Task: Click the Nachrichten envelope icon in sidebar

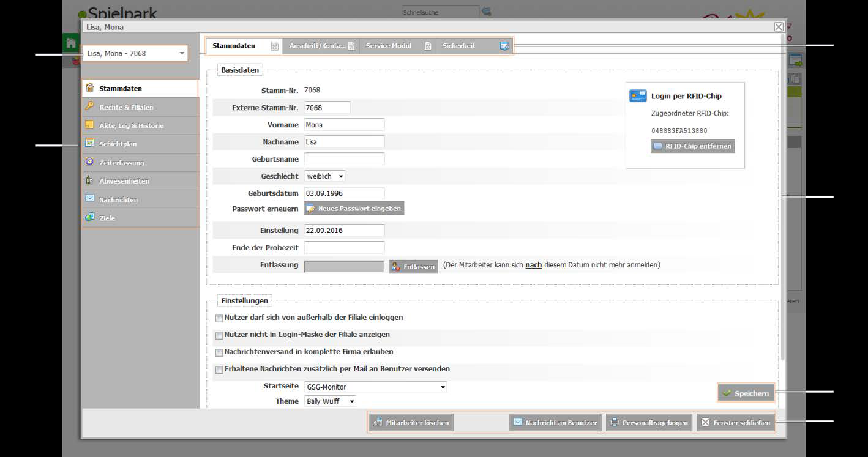Action: [89, 199]
